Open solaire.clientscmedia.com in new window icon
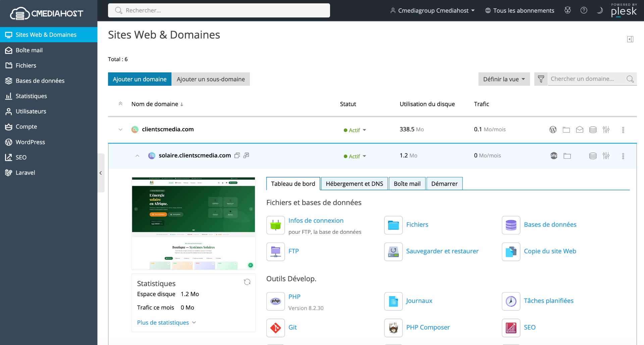Viewport: 644px width, 345px height. pyautogui.click(x=246, y=155)
